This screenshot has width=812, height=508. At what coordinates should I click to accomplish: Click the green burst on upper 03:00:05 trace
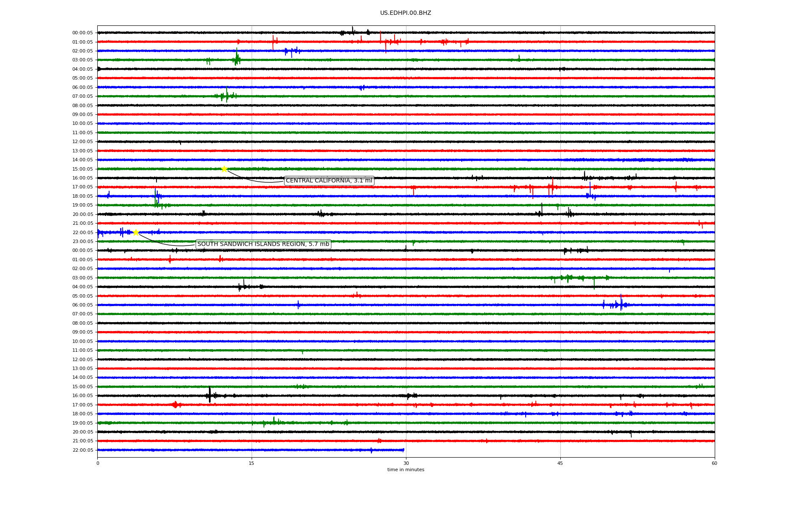(236, 59)
